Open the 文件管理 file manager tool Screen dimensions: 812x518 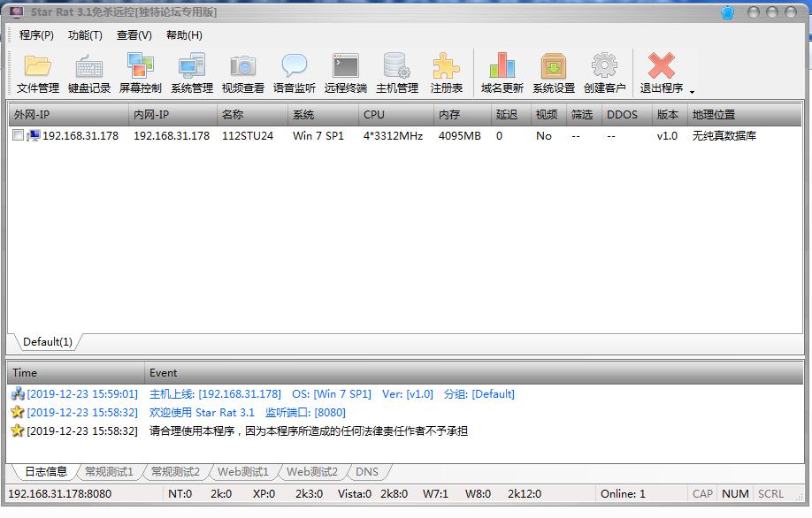coord(38,73)
